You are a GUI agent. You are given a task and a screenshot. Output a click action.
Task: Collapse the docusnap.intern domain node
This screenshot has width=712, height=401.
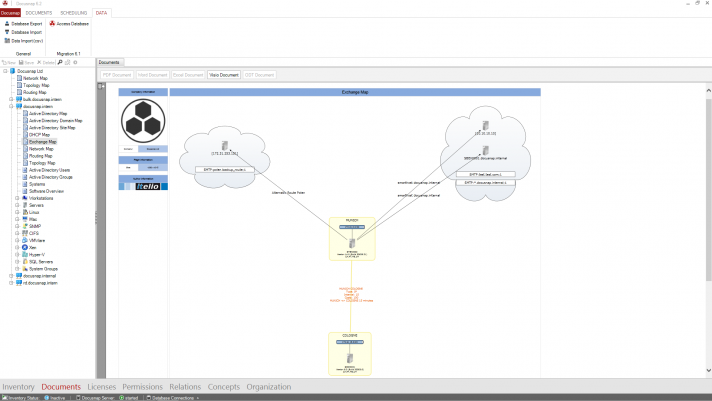10,106
